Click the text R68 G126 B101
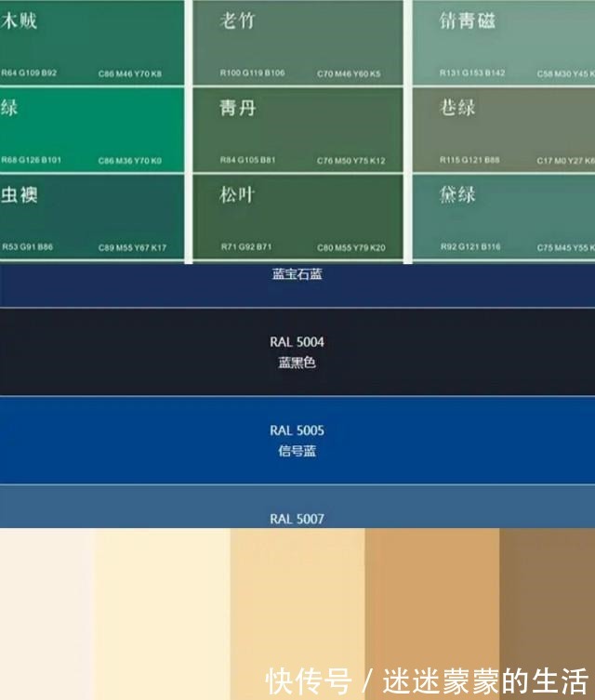Image resolution: width=595 pixels, height=700 pixels. [32, 160]
